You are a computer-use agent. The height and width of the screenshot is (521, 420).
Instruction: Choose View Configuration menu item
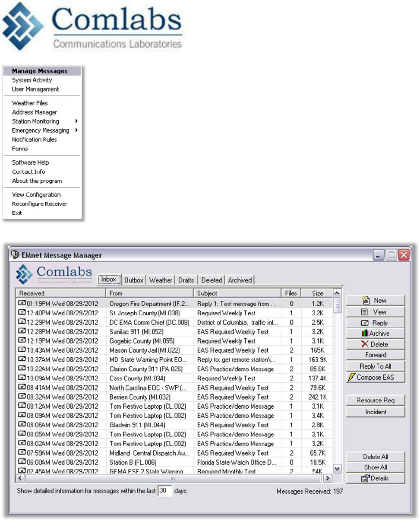click(x=36, y=195)
